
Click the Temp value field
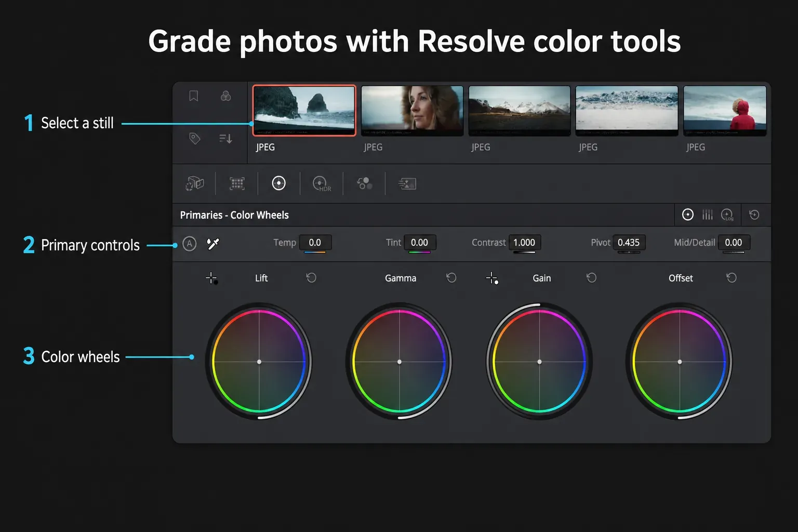click(315, 243)
